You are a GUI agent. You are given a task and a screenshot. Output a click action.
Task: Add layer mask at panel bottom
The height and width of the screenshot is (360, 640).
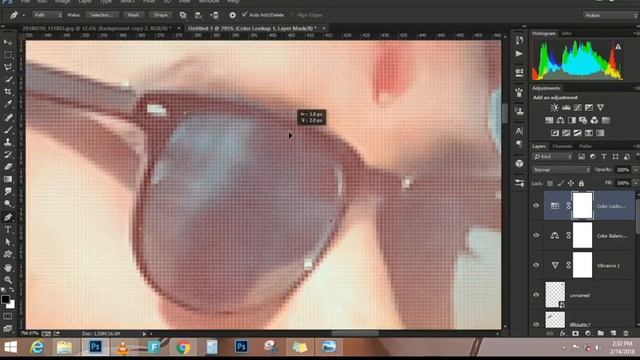click(x=576, y=333)
